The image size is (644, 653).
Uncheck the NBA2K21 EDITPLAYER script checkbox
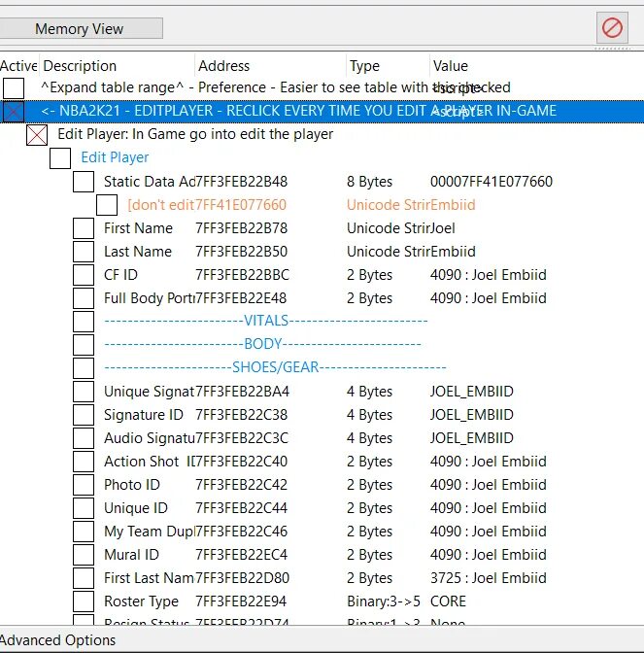tap(14, 112)
